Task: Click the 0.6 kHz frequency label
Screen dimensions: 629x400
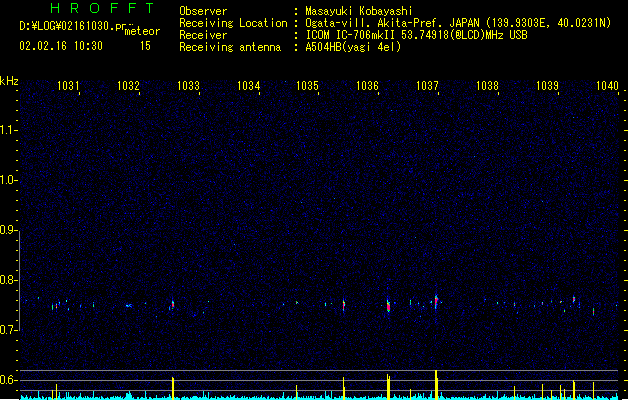Action: point(8,380)
